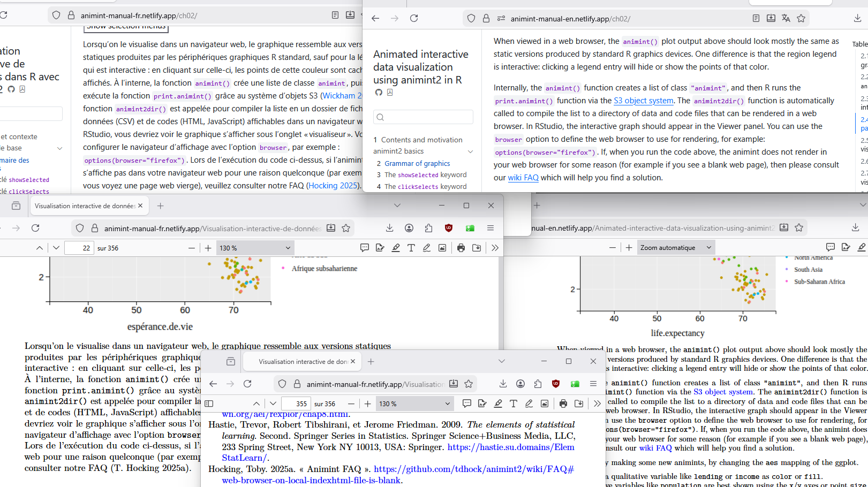Open the 130 % zoom dropdown in page 22 viewer

tap(255, 248)
